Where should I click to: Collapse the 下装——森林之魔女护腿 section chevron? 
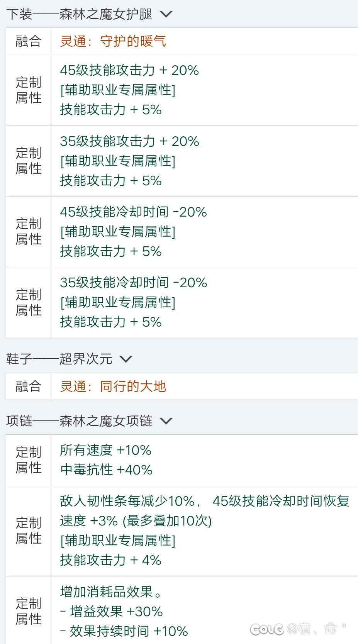tap(166, 14)
